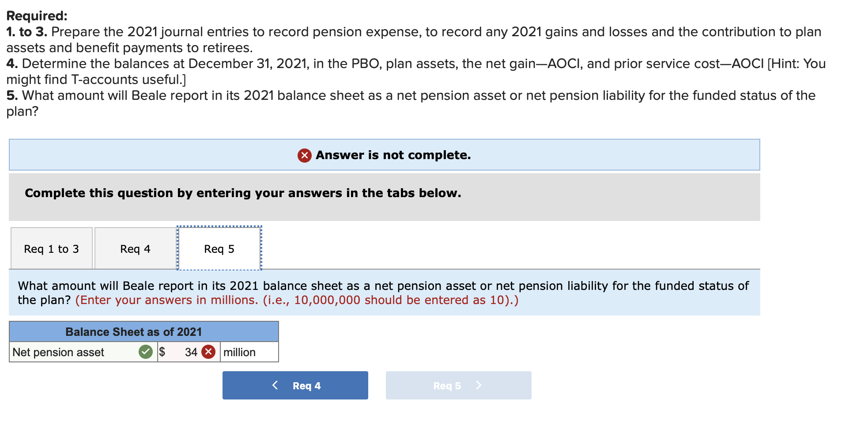
Task: Switch to the Req 1 to 3 tab
Action: coord(51,248)
